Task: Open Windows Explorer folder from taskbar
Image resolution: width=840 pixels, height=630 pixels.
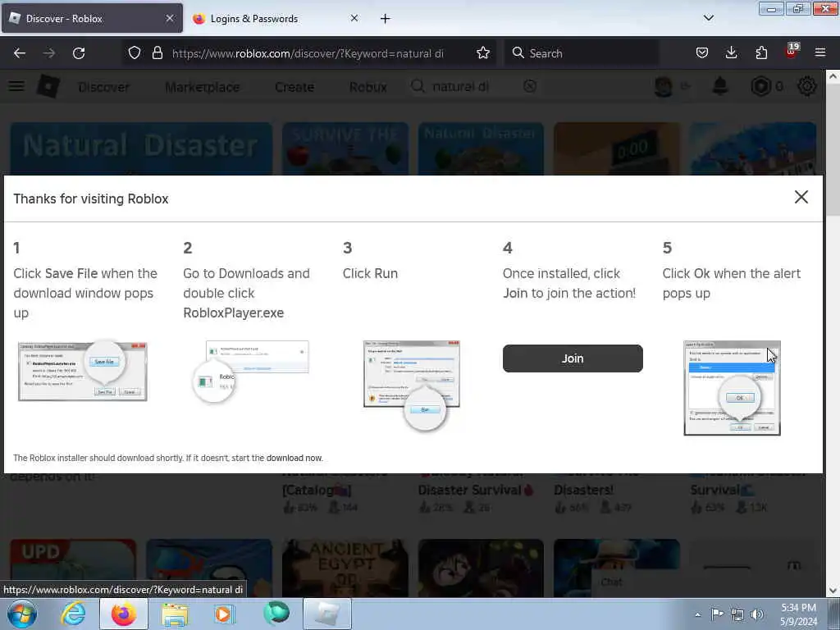Action: (x=175, y=614)
